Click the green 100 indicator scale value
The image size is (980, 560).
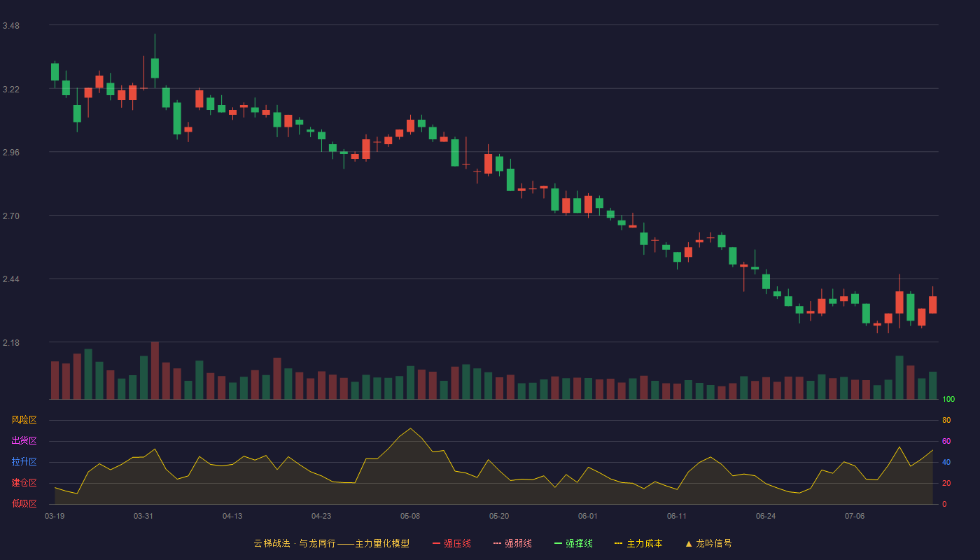(x=948, y=400)
